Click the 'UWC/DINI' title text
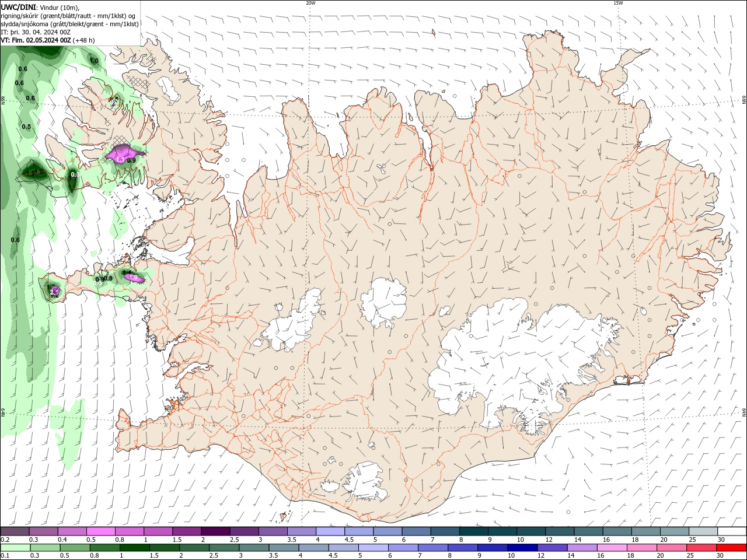 [18, 6]
